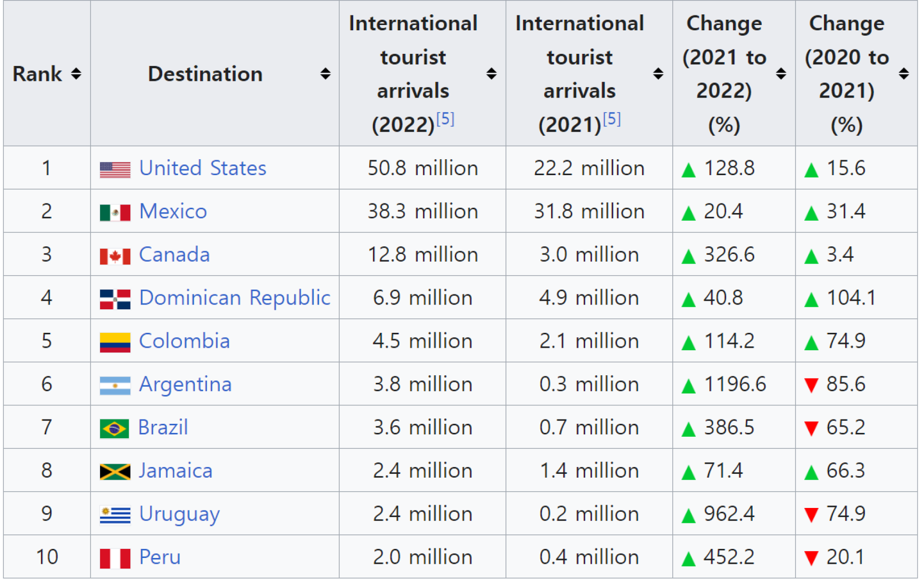Sort by Change 2021 to 2022 arrows
Image resolution: width=924 pixels, height=583 pixels.
[781, 74]
